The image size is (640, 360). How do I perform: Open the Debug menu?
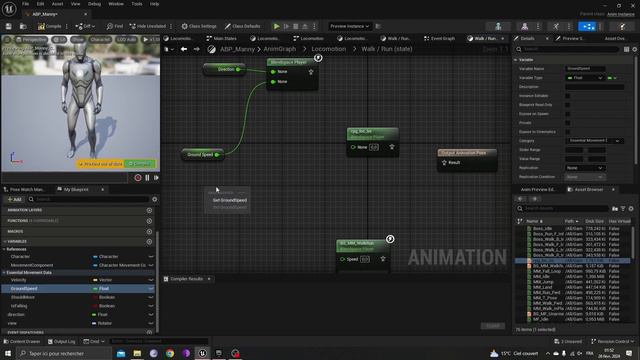(94, 4)
